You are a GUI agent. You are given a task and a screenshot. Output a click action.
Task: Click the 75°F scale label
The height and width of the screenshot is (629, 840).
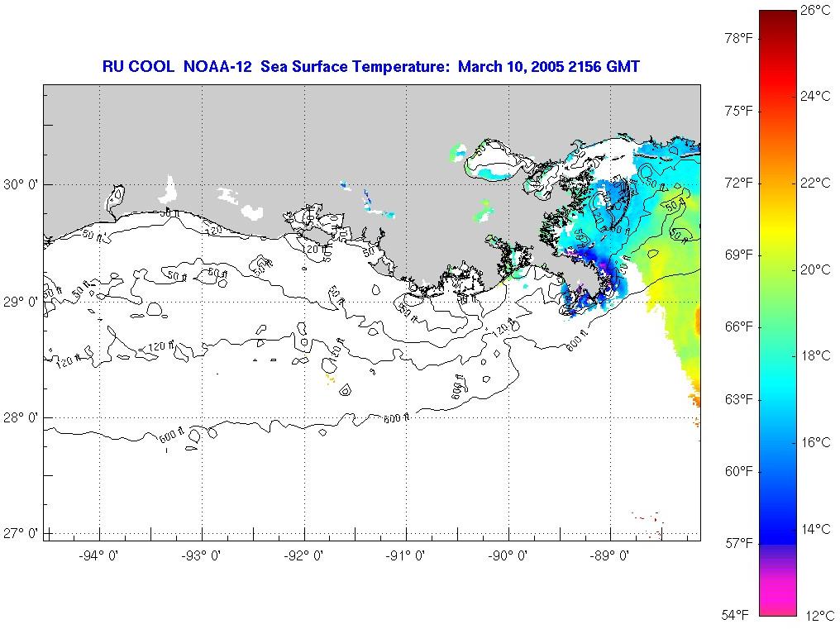click(x=738, y=111)
